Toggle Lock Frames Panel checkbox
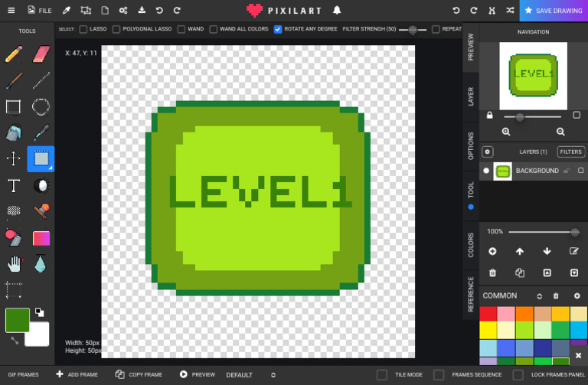 pyautogui.click(x=518, y=374)
